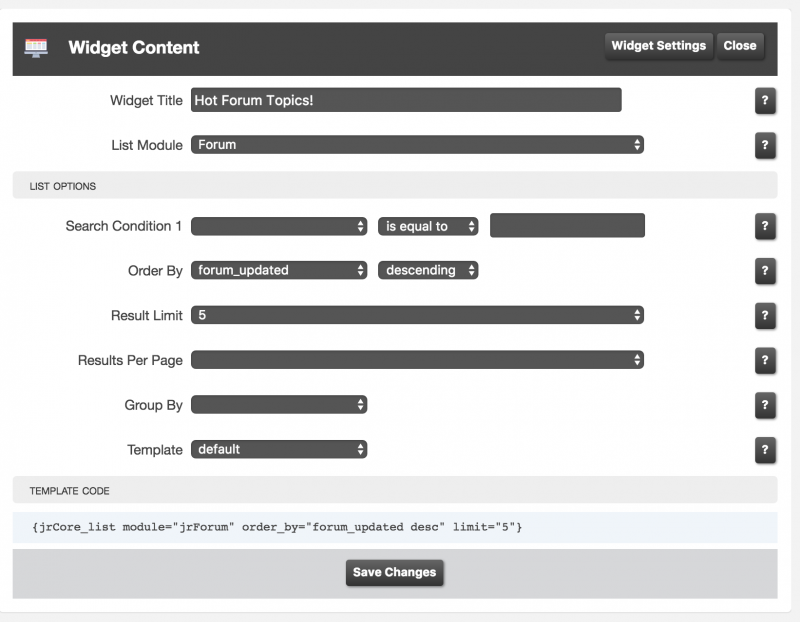Screen dimensions: 800x622
Task: Click the widget monitor icon in header
Action: click(x=36, y=47)
